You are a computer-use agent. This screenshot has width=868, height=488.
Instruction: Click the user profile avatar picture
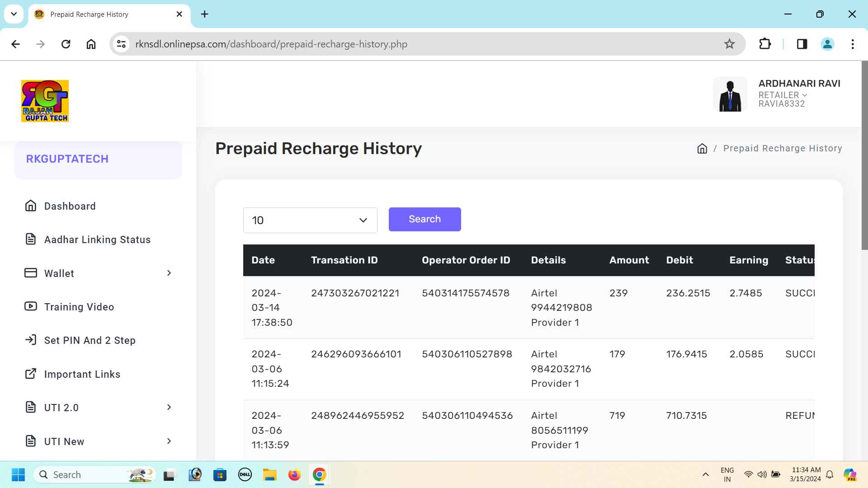pos(730,94)
